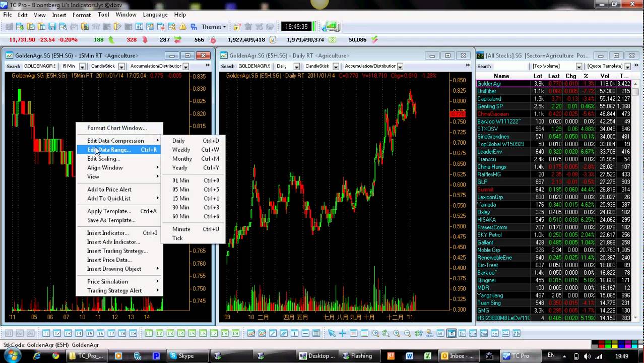Select the trend line drawing tool
This screenshot has width=644, height=363.
[x=273, y=333]
